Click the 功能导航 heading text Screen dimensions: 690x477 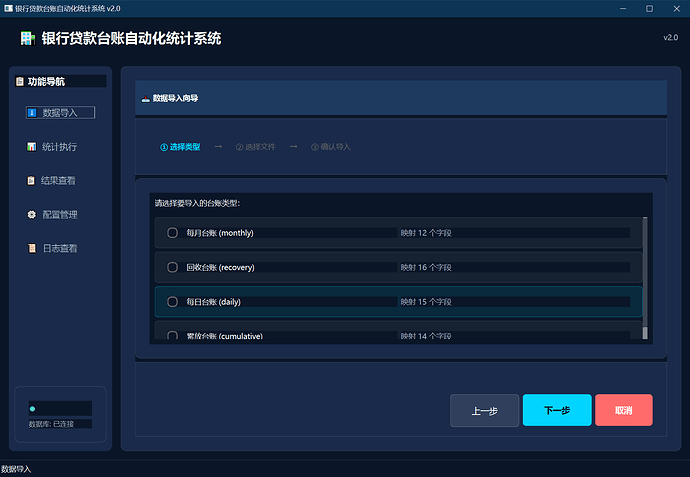(x=46, y=81)
